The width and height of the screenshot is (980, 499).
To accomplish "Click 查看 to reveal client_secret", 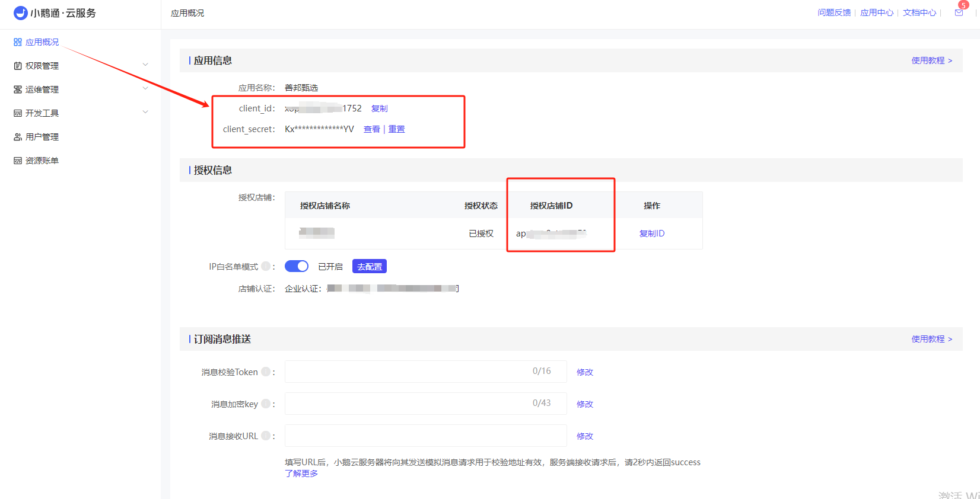I will point(371,129).
